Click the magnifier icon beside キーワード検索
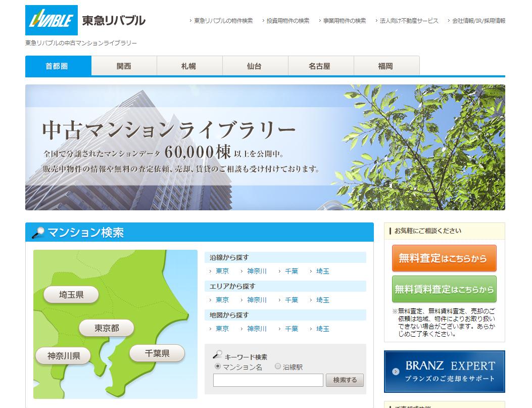Screen dimensions: 532x408 click(217, 355)
